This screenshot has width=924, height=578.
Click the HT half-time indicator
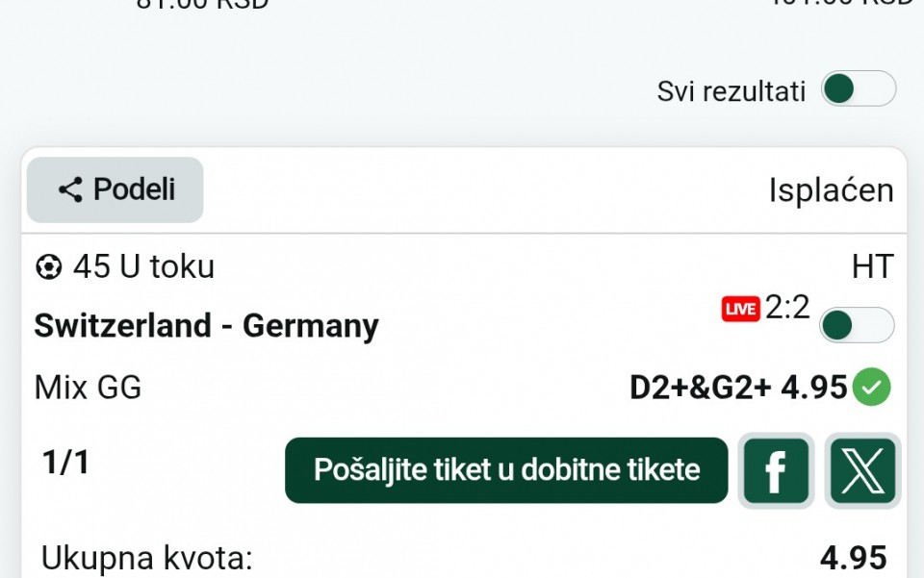coord(872,266)
